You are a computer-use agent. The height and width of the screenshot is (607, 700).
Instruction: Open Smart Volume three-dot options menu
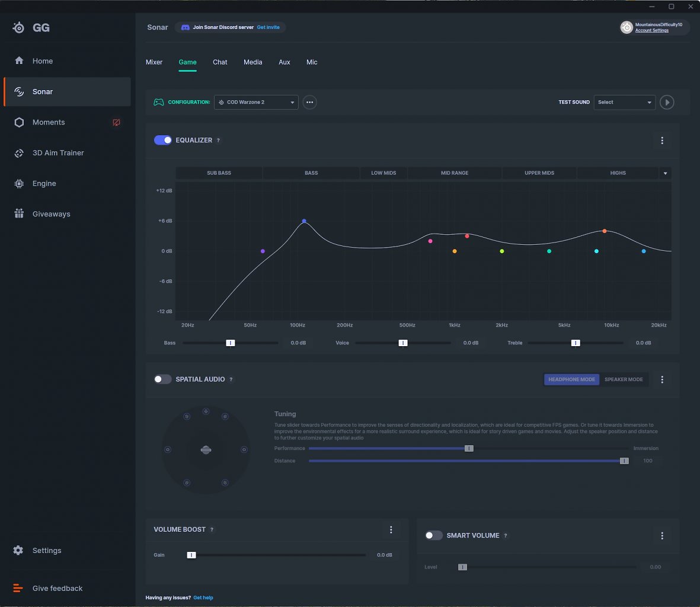point(662,536)
